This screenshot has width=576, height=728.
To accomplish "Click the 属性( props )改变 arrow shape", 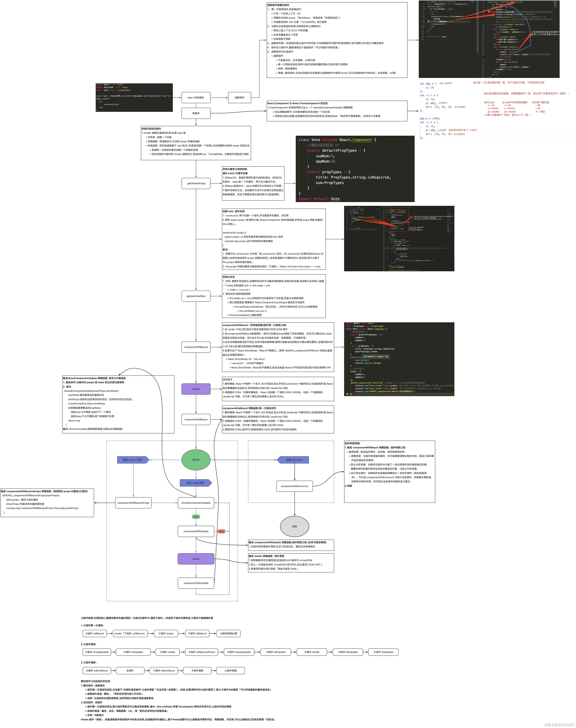I will [133, 460].
